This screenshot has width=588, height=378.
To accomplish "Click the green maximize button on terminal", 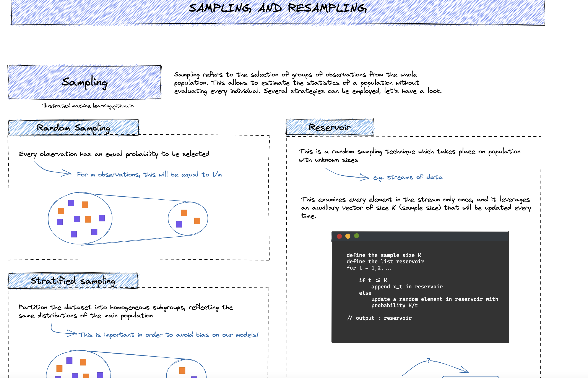I will point(354,236).
